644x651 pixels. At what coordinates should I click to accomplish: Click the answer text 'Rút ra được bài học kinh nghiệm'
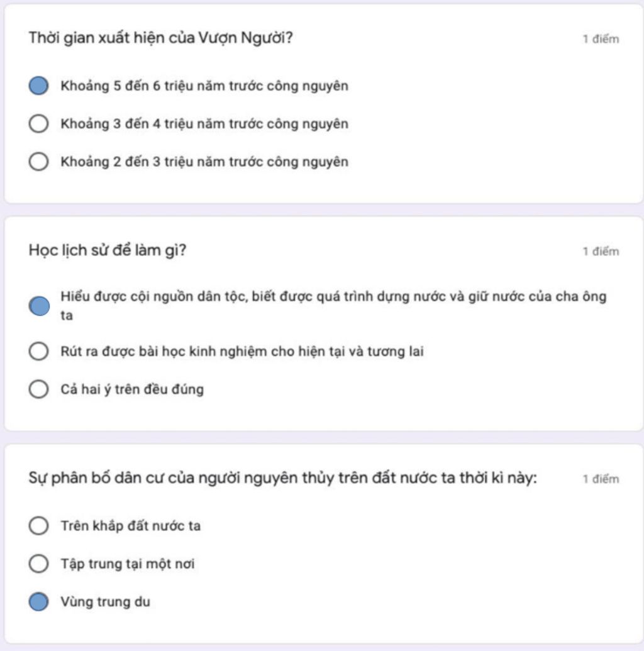pos(242,352)
